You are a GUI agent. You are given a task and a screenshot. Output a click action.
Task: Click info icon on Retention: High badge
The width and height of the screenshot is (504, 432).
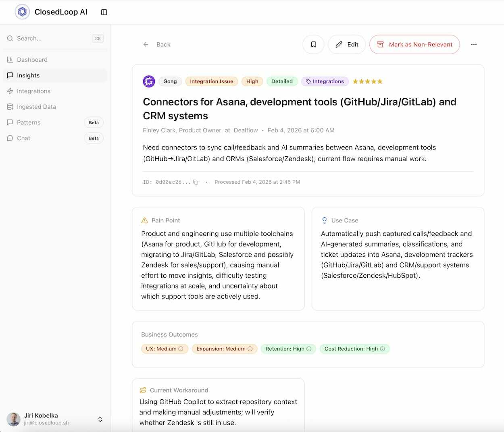(x=309, y=349)
